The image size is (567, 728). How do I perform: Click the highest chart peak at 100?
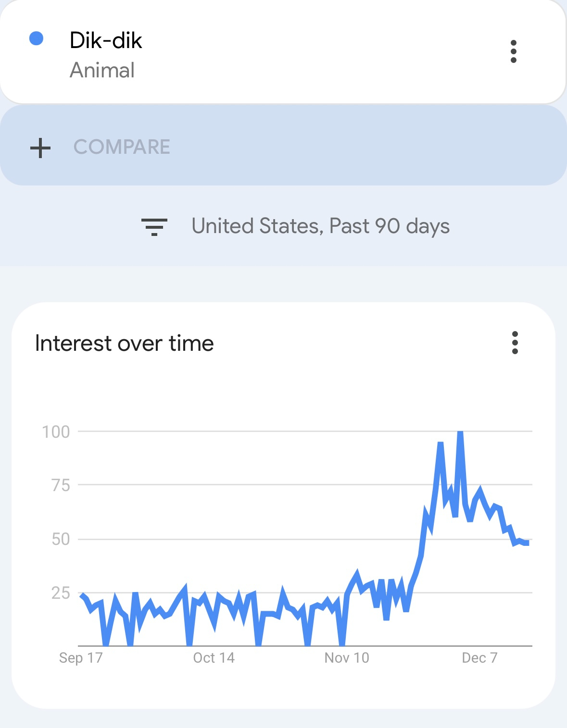click(460, 433)
